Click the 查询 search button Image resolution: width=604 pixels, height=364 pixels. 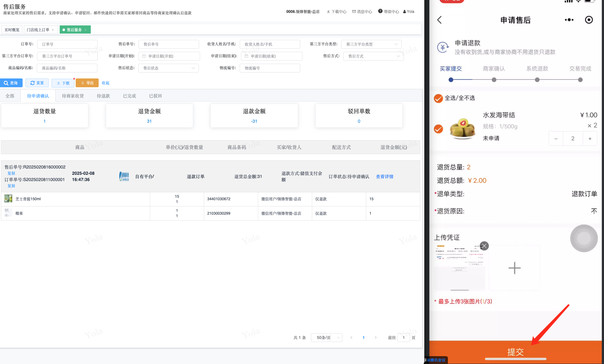11,83
